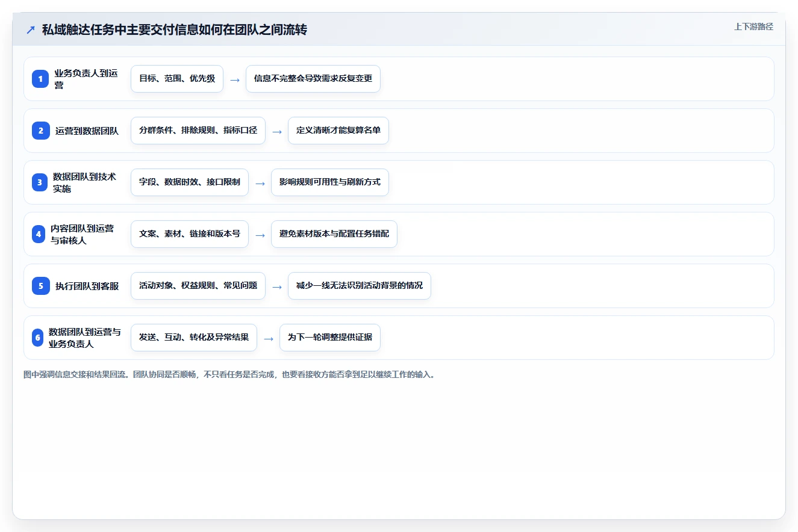This screenshot has height=532, width=798.
Task: Click the title 私域触达任务中主要交付信息如何在团队之间流转
Action: (175, 29)
